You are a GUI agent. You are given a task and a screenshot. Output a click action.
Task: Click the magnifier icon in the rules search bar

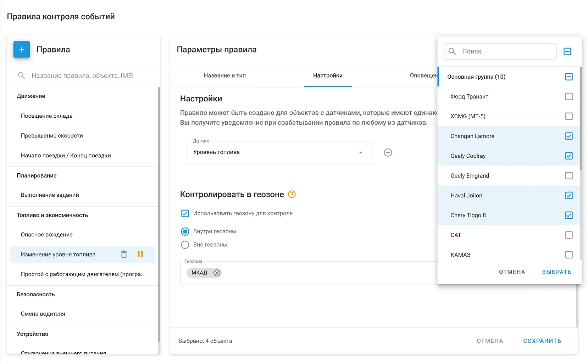click(x=21, y=75)
